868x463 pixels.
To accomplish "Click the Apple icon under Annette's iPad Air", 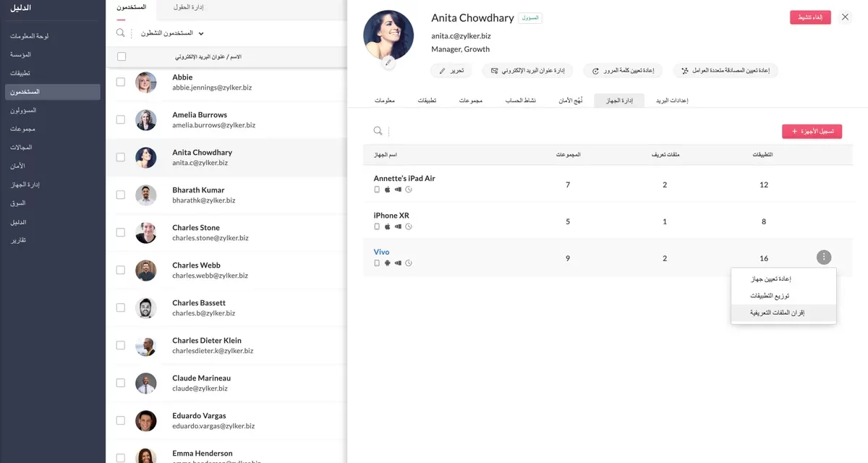I will (387, 190).
